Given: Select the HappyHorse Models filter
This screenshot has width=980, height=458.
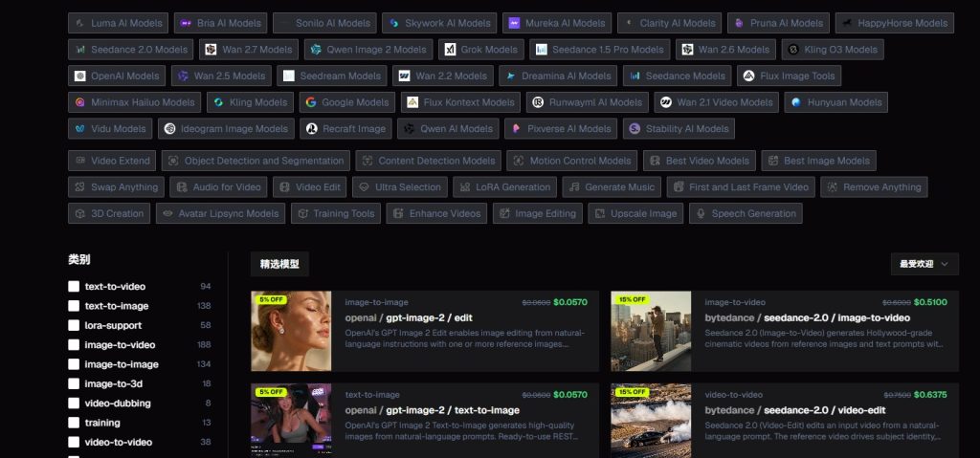Looking at the screenshot, I should [895, 23].
